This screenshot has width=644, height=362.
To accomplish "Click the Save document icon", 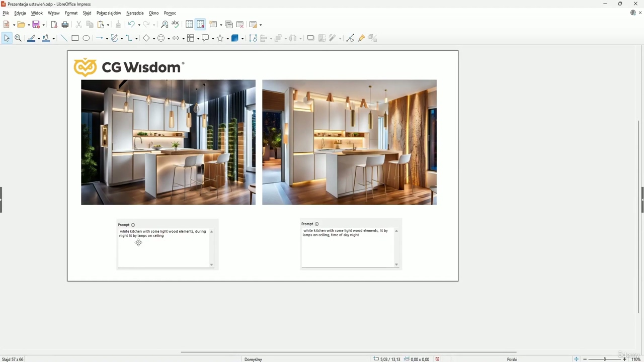I will [x=36, y=25].
